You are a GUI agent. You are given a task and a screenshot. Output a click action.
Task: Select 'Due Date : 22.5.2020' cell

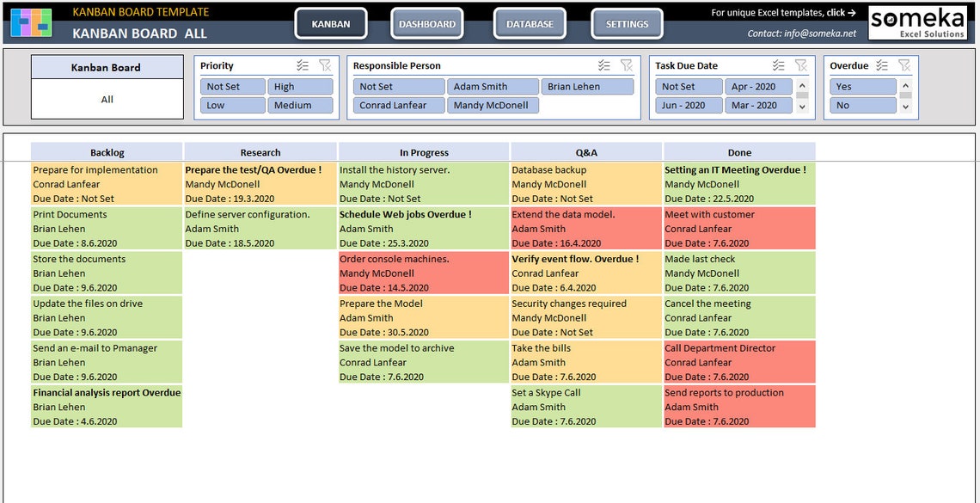click(x=740, y=199)
